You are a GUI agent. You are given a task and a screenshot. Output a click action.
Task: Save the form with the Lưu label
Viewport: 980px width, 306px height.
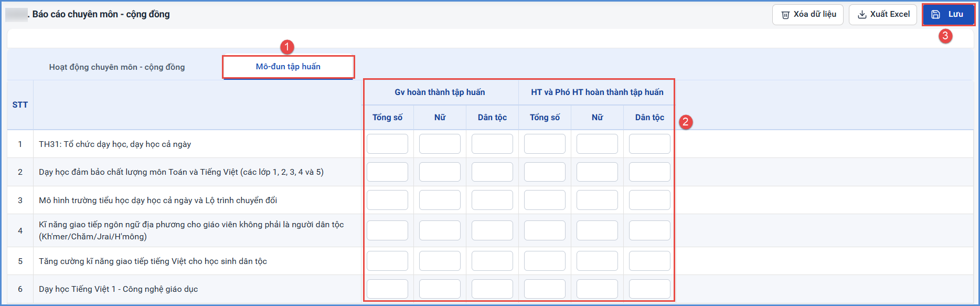coord(955,14)
